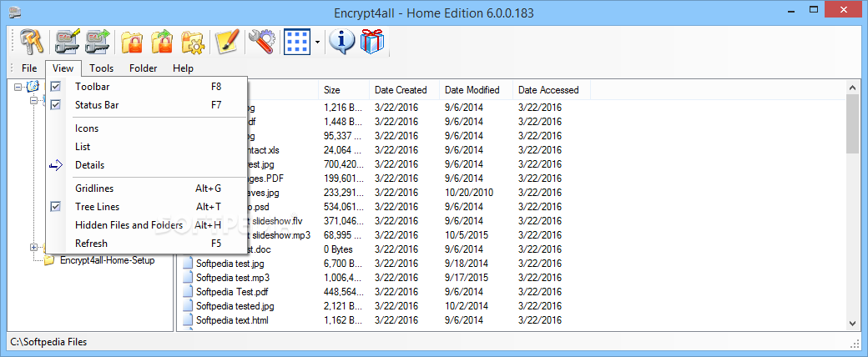Click the file icon beside Softpedia tested.jpg

[x=188, y=305]
